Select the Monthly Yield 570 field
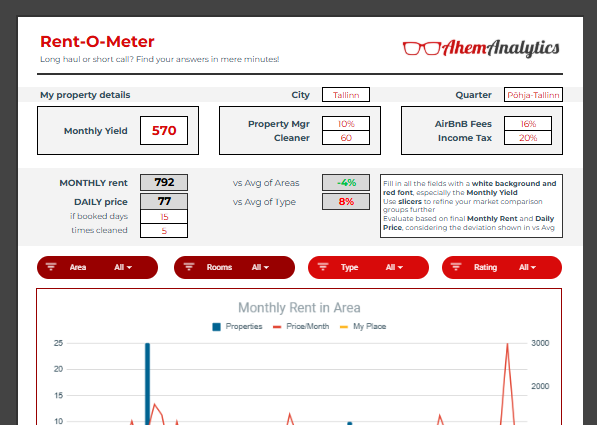This screenshot has width=597, height=425. 164,131
